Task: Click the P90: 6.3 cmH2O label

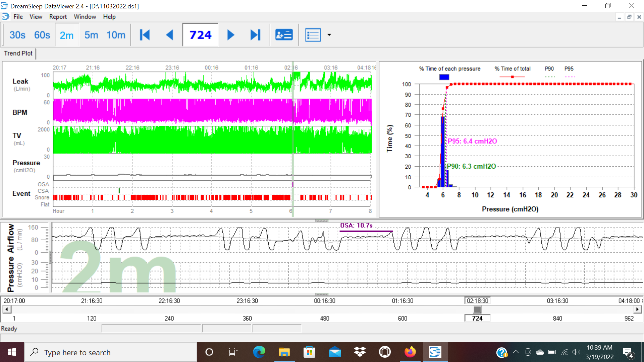Action: [x=471, y=166]
